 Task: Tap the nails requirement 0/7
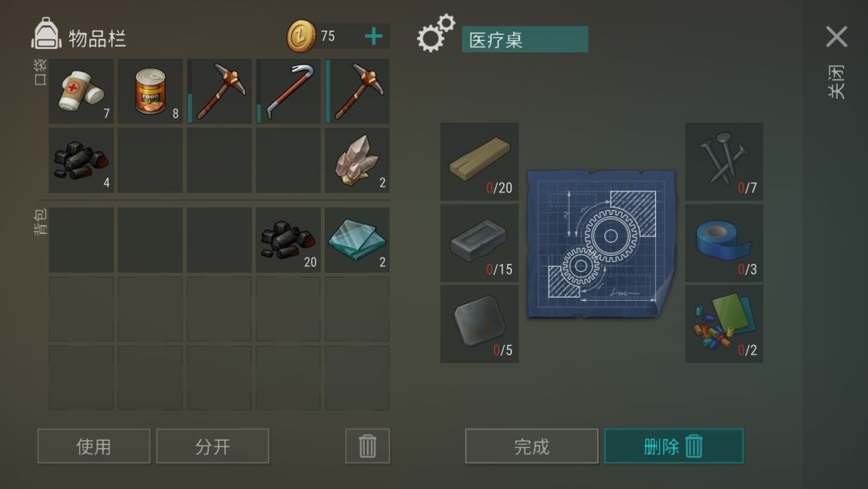pyautogui.click(x=724, y=161)
